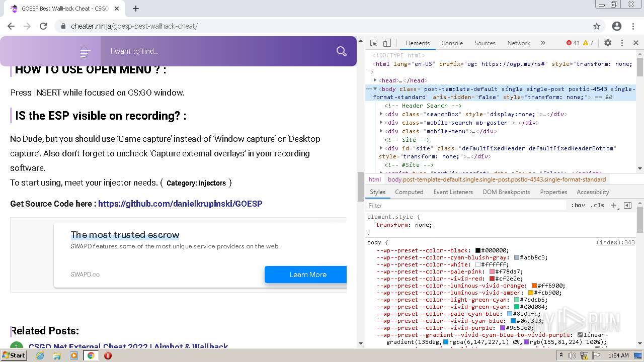644x362 pixels.
Task: Focus the 'I want to find..' search field
Action: click(x=219, y=51)
